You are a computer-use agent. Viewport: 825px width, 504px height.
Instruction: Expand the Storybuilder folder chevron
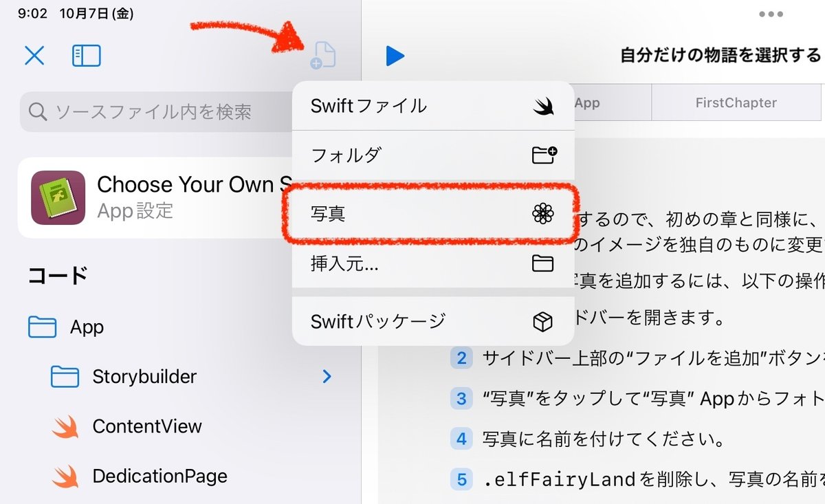tap(327, 376)
